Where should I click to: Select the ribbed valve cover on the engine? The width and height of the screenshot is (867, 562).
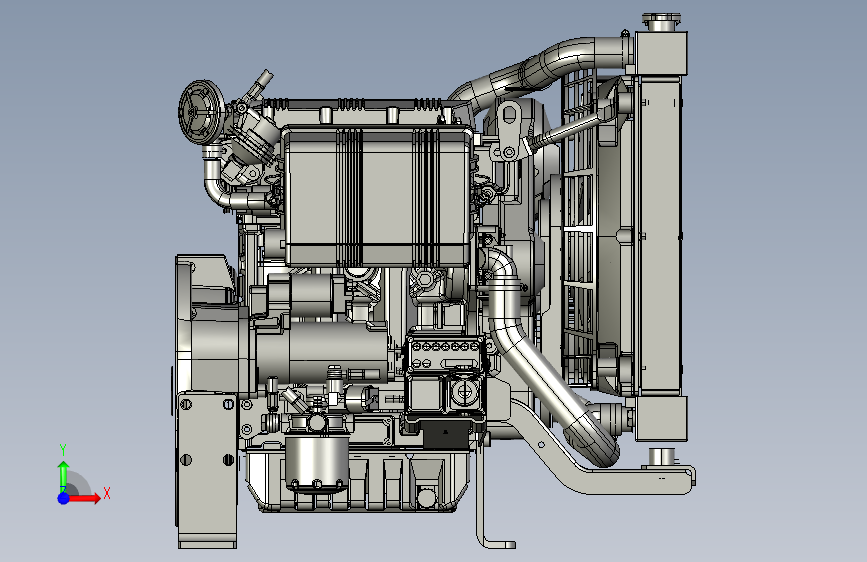tap(377, 195)
